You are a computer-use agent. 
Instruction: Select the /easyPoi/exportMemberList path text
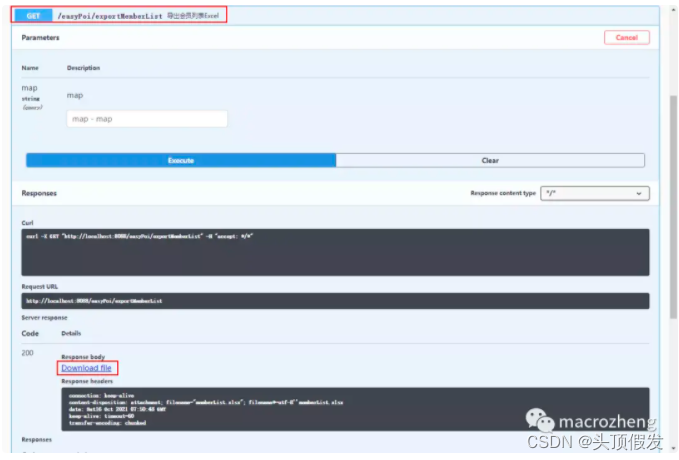coord(110,16)
